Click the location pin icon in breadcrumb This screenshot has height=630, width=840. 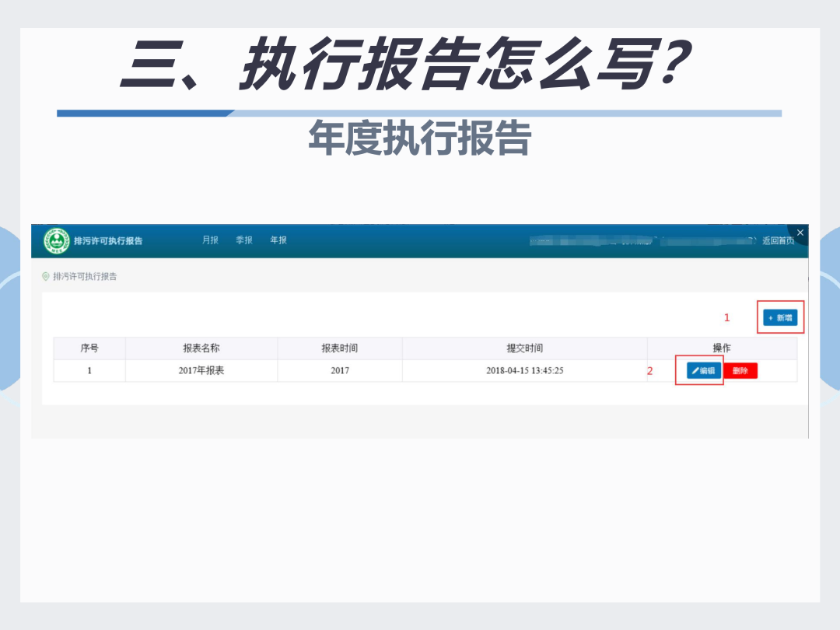46,276
